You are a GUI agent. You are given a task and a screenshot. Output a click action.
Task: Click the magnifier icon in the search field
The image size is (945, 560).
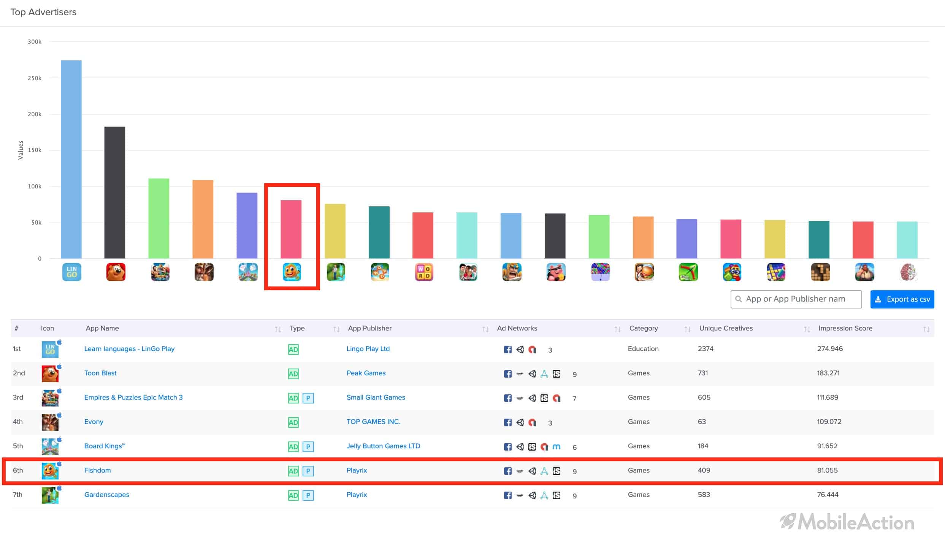coord(738,299)
